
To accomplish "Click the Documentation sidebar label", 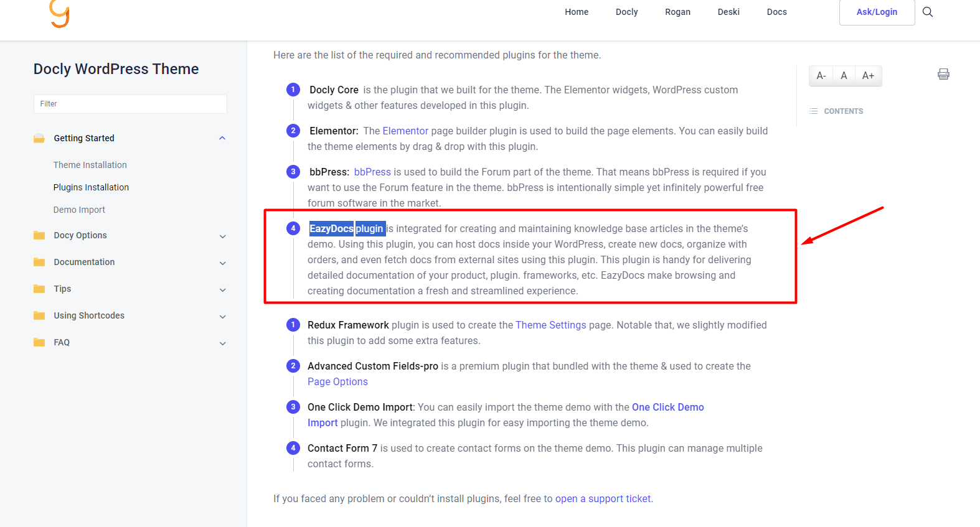I will tap(84, 262).
